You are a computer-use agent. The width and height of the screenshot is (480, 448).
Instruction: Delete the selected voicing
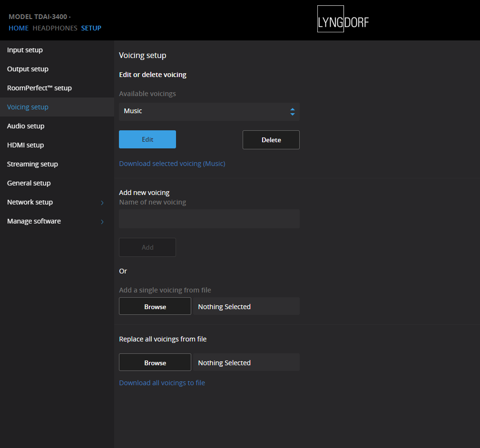pos(271,139)
